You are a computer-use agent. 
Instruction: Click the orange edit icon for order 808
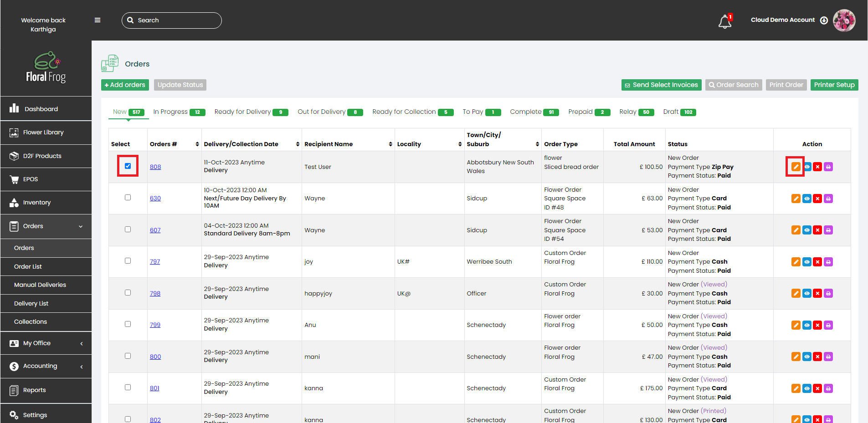click(796, 167)
